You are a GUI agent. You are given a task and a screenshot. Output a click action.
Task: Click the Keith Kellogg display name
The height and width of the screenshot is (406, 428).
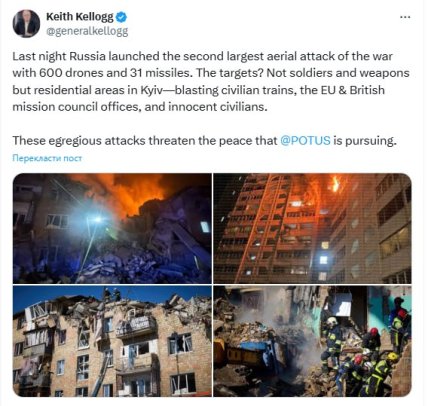(x=80, y=17)
